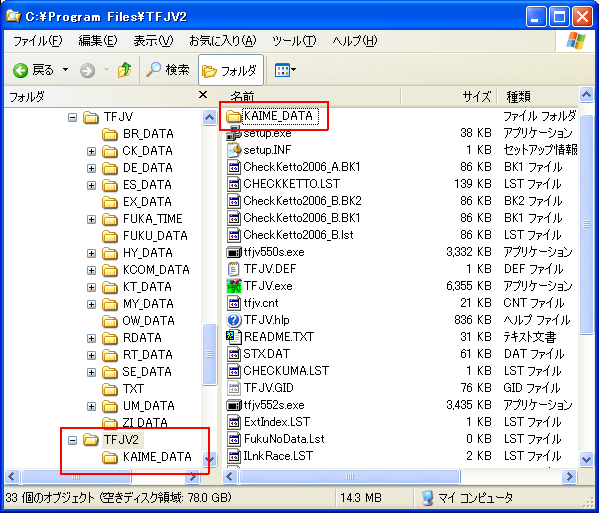
Task: Select EX_DATA folder in tree
Action: pyautogui.click(x=147, y=202)
